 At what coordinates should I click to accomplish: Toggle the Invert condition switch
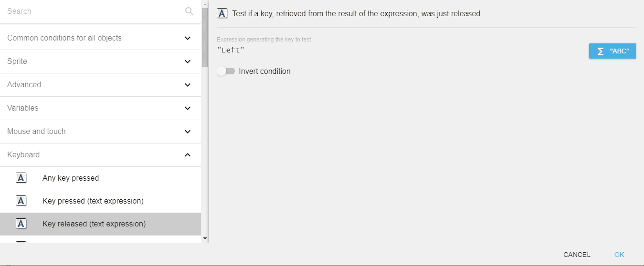pos(226,71)
